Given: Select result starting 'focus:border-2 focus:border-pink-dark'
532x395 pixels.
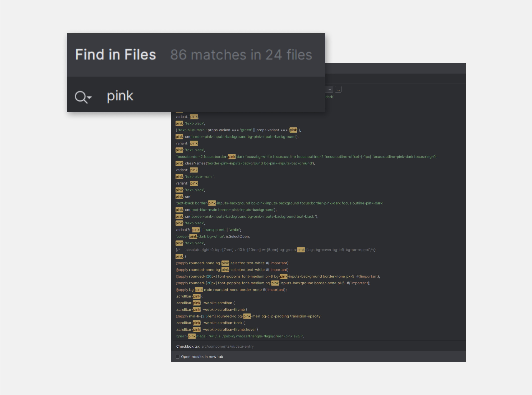Looking at the screenshot, I should 306,157.
